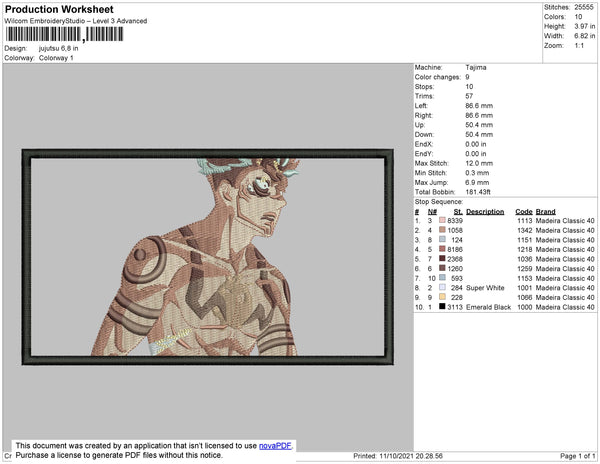Click the 'St.' column header

(x=458, y=212)
